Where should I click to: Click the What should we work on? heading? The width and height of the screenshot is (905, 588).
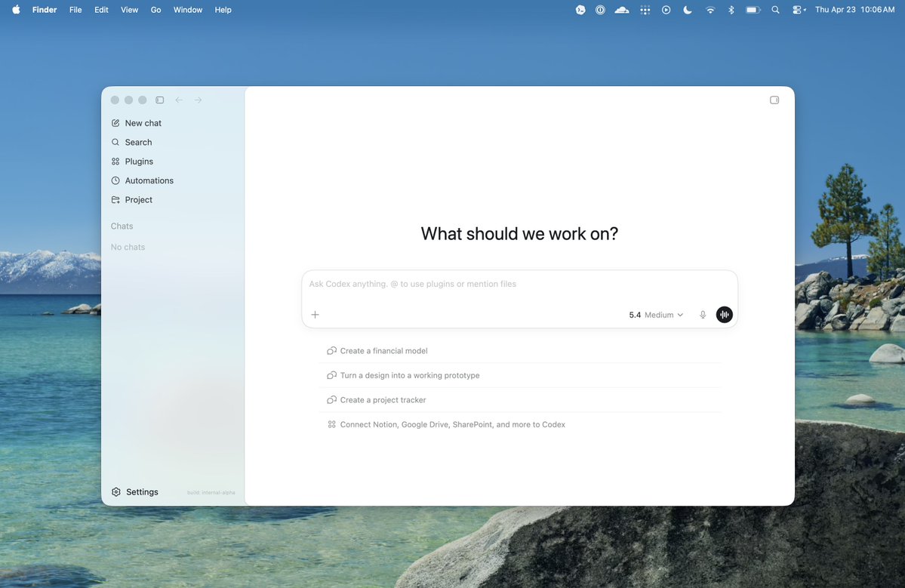(x=519, y=234)
